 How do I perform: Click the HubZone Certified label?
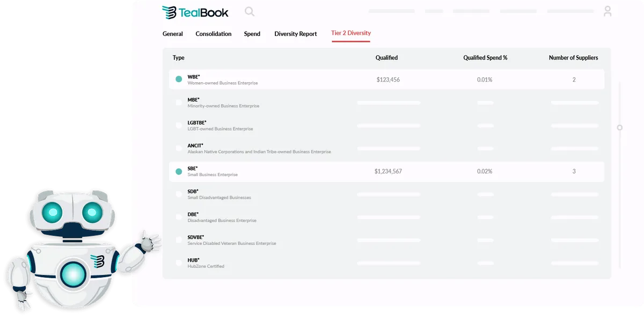[x=206, y=266]
